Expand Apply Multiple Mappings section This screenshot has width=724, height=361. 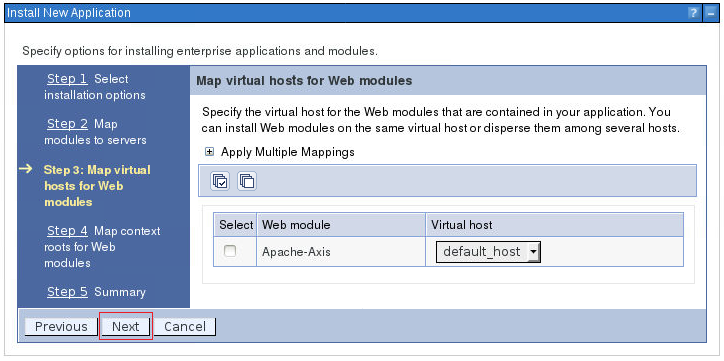[x=210, y=152]
